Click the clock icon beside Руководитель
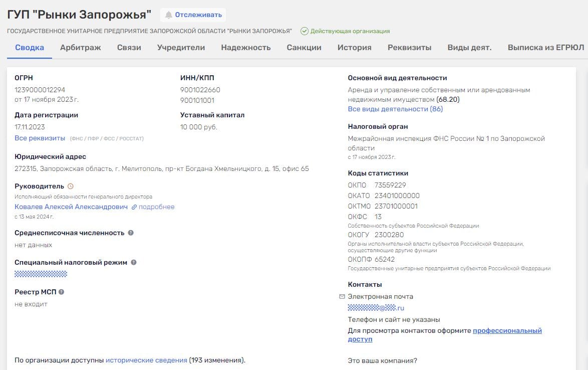The height and width of the screenshot is (370, 588). coord(70,186)
